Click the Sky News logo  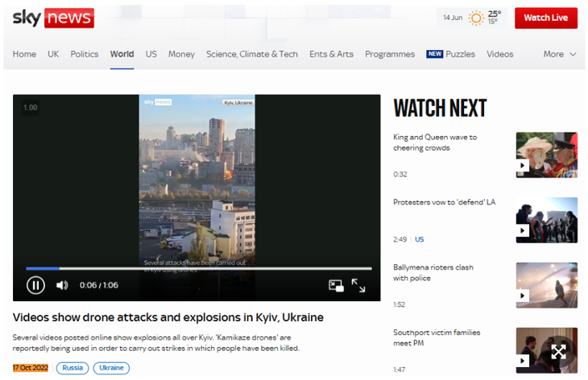click(53, 17)
